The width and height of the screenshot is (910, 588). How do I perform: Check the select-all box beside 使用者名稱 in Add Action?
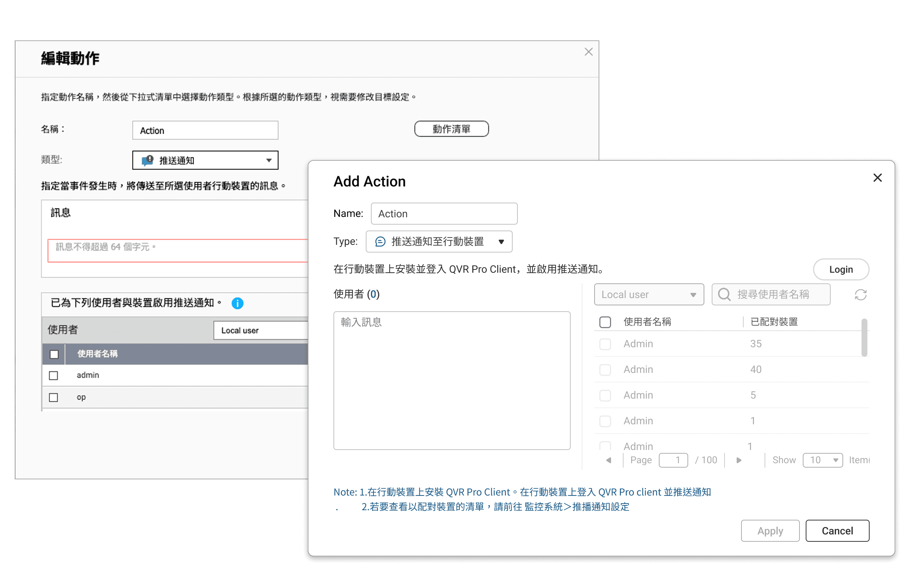(605, 322)
